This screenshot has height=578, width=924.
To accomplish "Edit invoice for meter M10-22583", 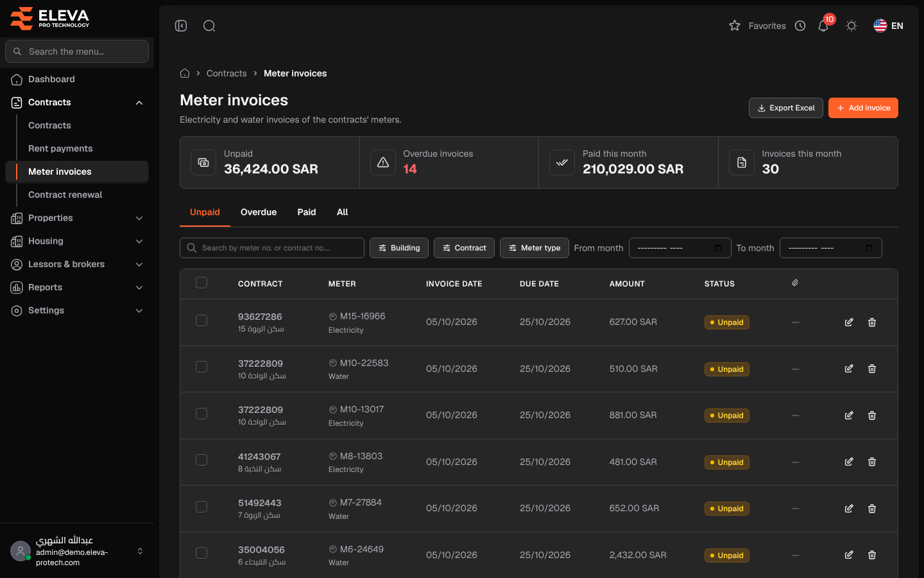I will 849,369.
